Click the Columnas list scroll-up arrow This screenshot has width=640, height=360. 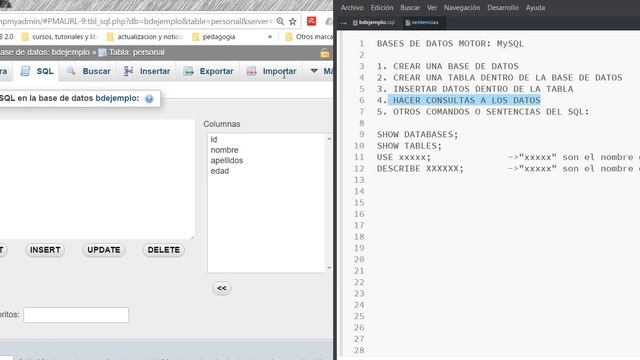(329, 139)
